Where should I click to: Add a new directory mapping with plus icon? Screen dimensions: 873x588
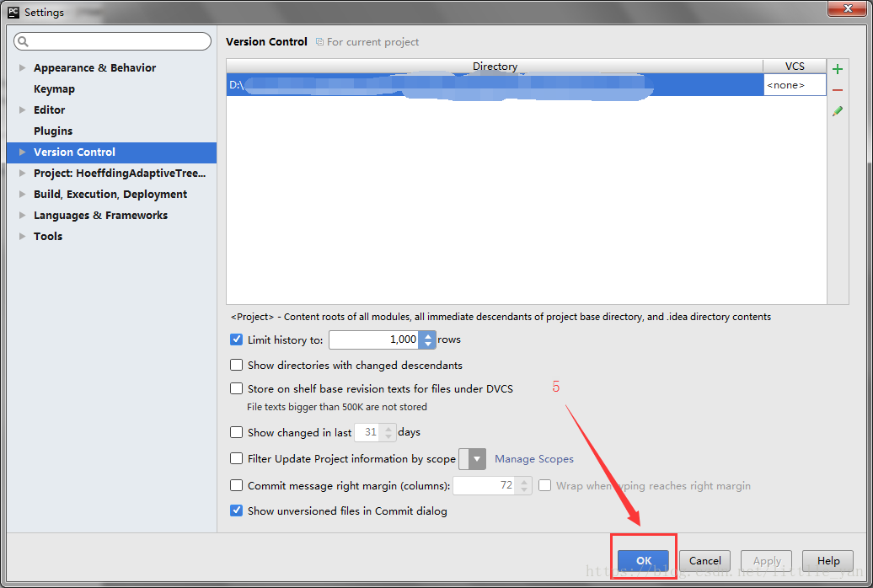[x=838, y=67]
